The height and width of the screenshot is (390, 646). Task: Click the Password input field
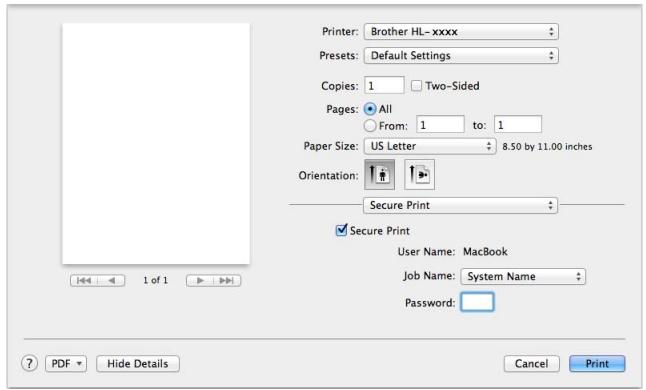click(x=477, y=302)
